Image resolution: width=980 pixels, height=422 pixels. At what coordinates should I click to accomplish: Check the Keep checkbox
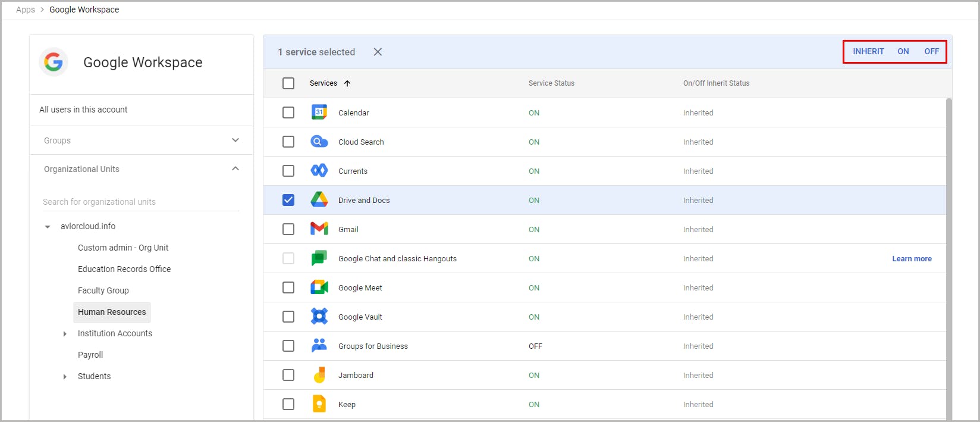[x=288, y=404]
